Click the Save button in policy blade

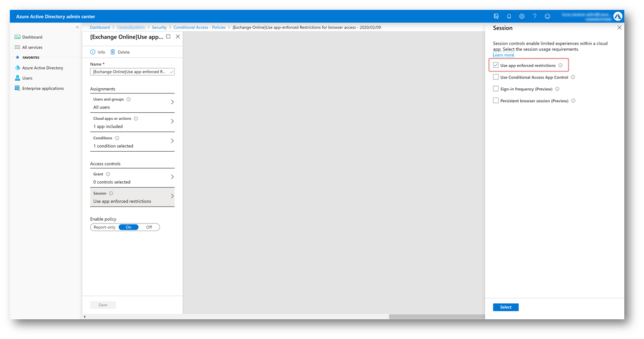pyautogui.click(x=103, y=305)
